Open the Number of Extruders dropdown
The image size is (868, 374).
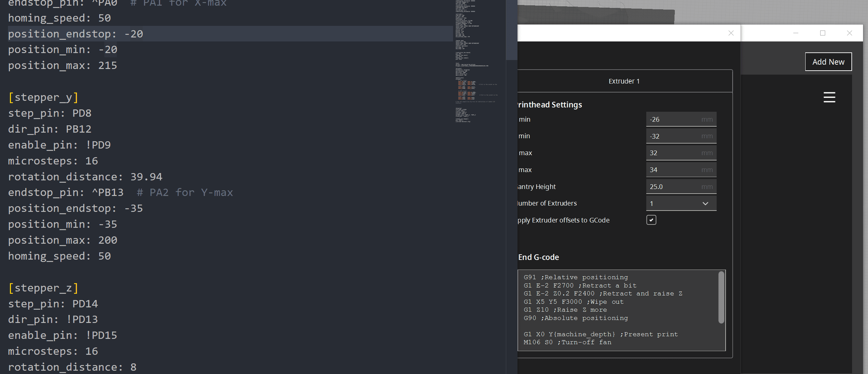click(x=681, y=203)
